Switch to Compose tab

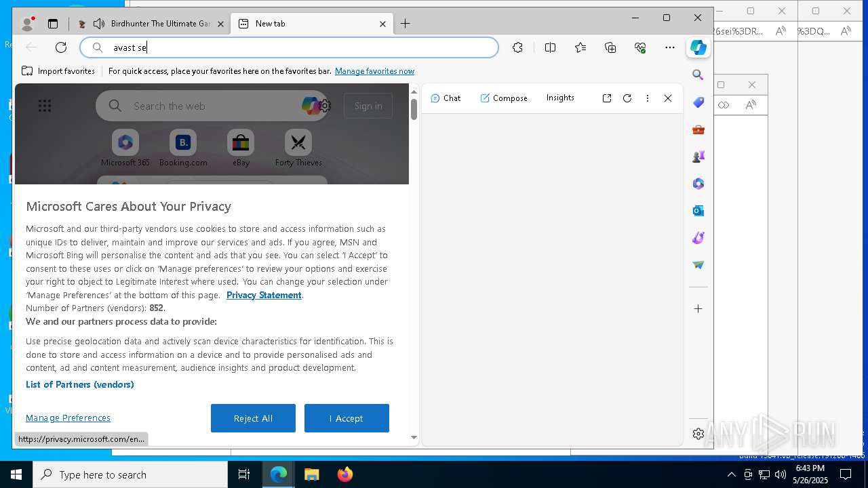point(504,98)
